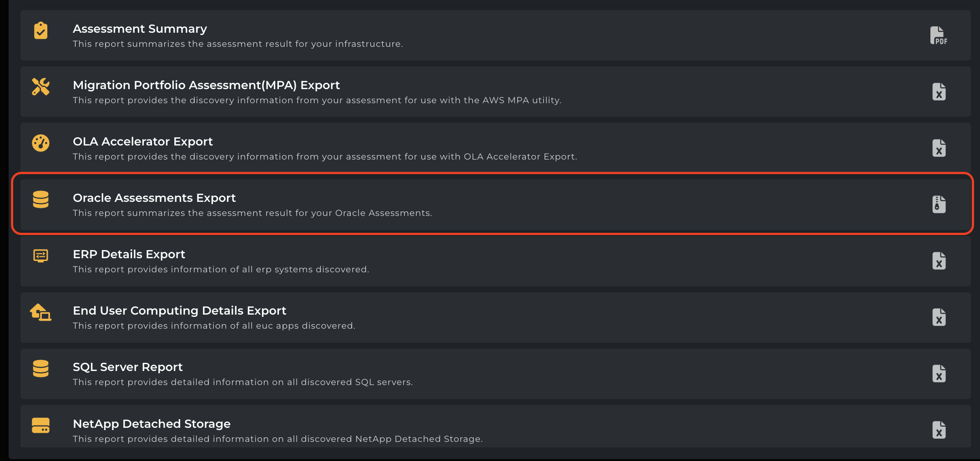
Task: Download Assessment Summary PDF file icon
Action: pos(938,35)
